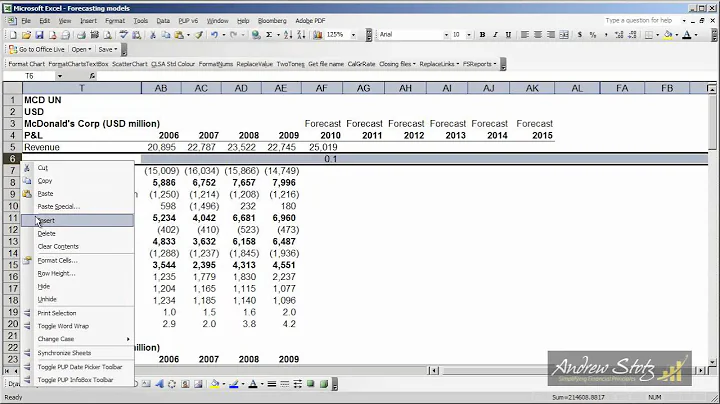Open the font size dropdown
The width and height of the screenshot is (720, 404).
click(469, 35)
